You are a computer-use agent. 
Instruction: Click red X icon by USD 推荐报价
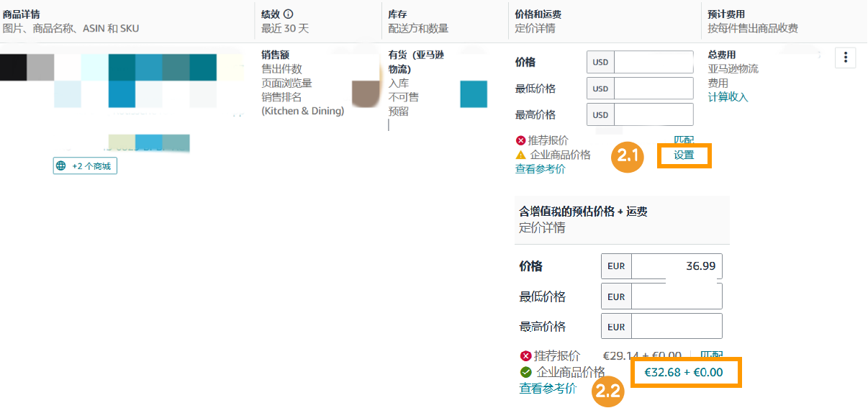click(521, 141)
